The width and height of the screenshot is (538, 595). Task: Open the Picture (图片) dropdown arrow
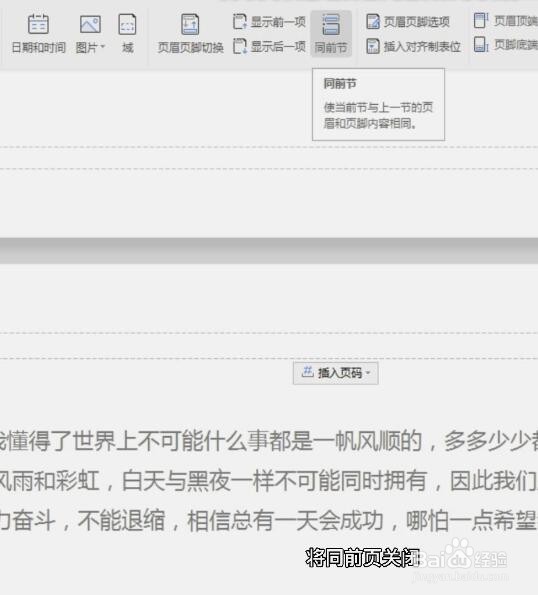[102, 47]
